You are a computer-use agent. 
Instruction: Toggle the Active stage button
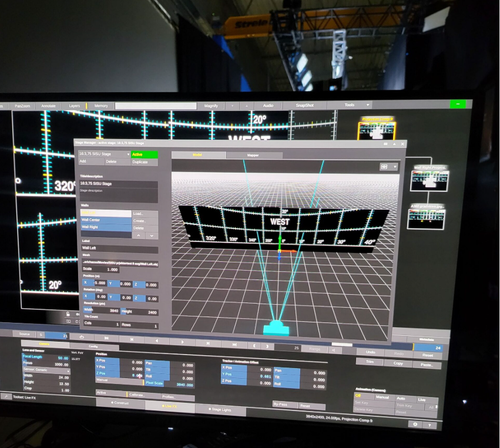pyautogui.click(x=144, y=154)
